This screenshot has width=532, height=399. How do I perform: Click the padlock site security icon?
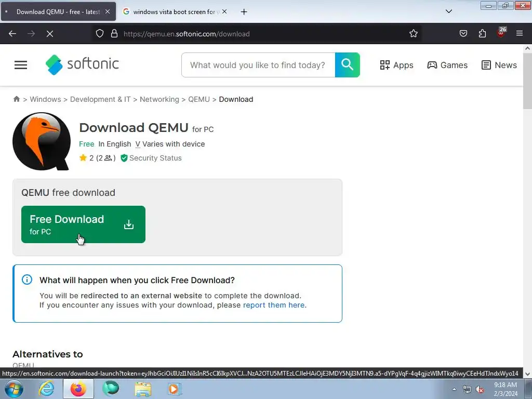tap(114, 34)
